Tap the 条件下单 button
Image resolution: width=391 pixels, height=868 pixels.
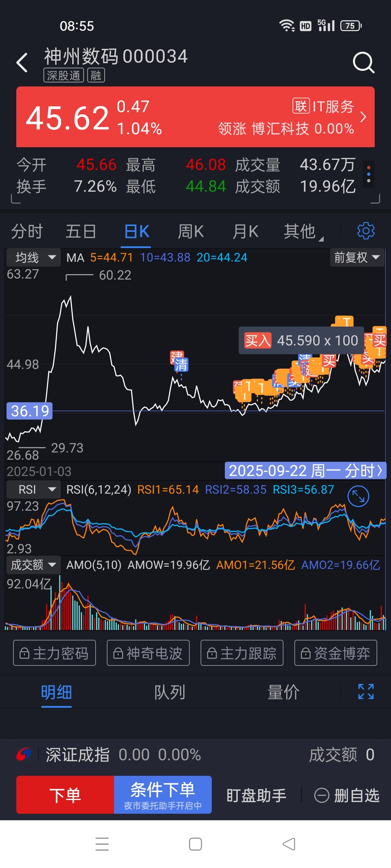click(x=163, y=795)
